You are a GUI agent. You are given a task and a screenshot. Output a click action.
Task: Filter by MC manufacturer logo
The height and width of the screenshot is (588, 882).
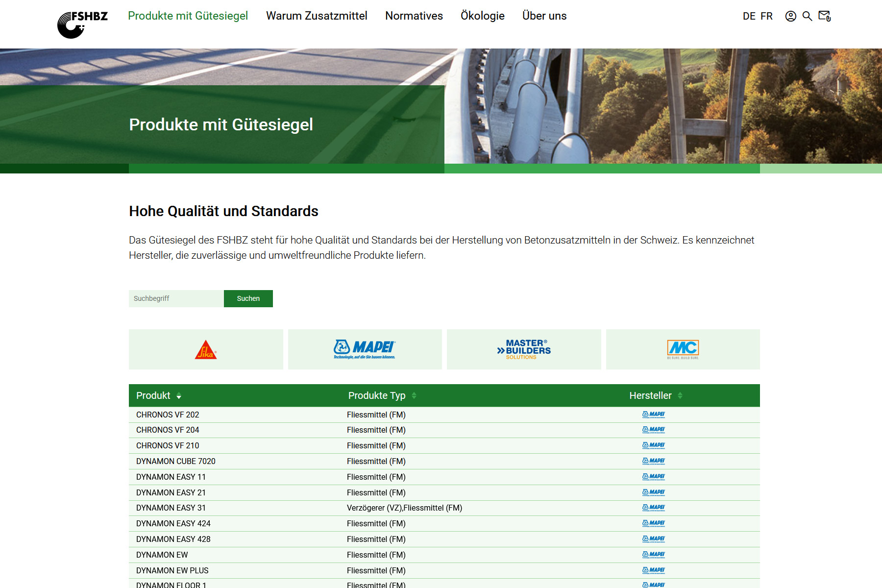[683, 349]
